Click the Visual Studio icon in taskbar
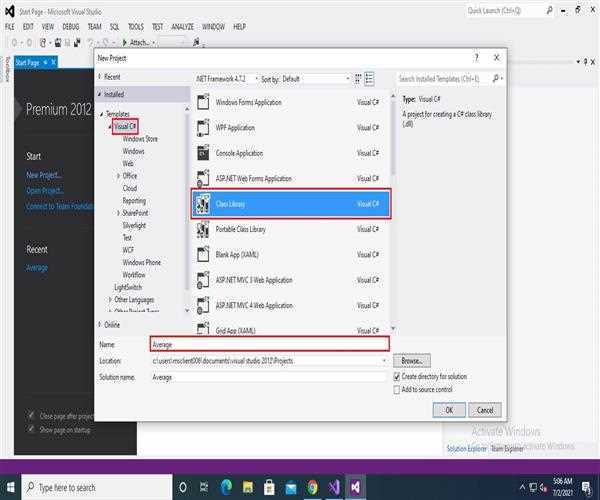The width and height of the screenshot is (600, 500). (x=355, y=487)
